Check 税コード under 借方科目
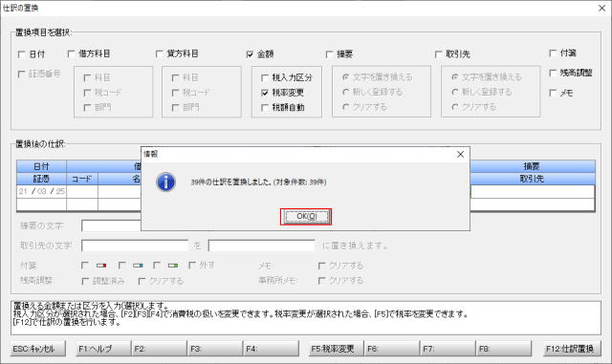The width and height of the screenshot is (612, 364). [x=87, y=93]
